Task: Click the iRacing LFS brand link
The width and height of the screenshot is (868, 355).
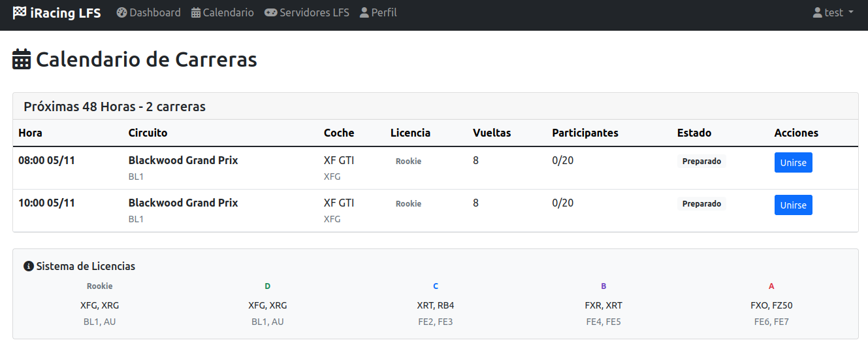Action: point(57,12)
